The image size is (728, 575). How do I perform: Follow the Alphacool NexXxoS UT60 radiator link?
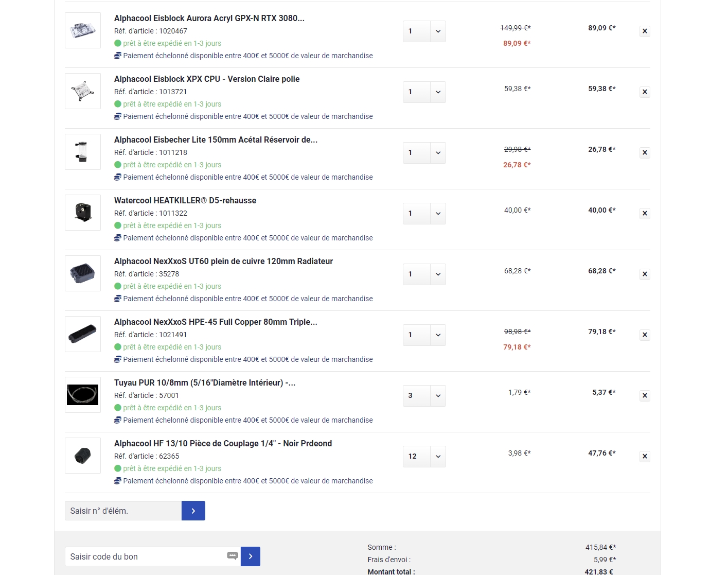223,261
